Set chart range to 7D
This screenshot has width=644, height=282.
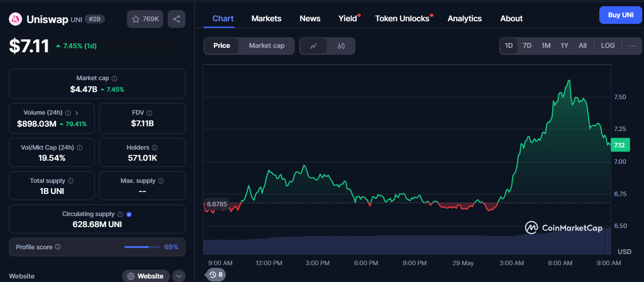[x=527, y=46]
